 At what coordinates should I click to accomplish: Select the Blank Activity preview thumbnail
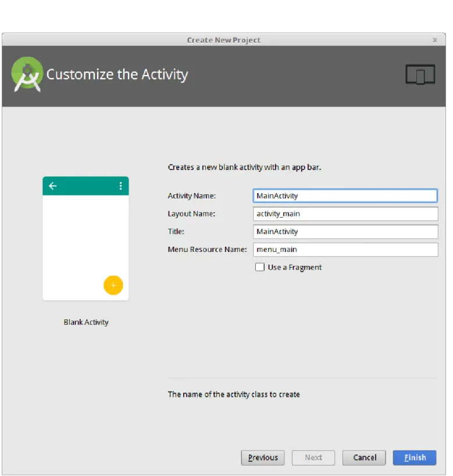pos(85,239)
